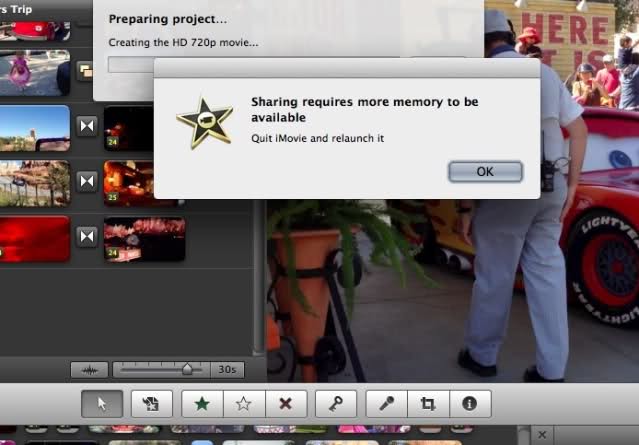Click the 30s frames-per-thumbnail label
639x445 pixels.
[x=227, y=370]
